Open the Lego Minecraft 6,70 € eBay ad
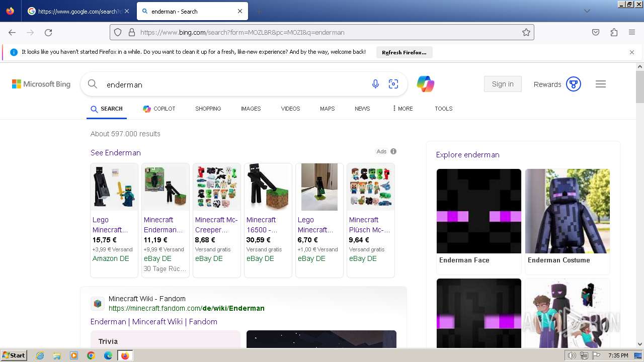This screenshot has width=644, height=362. click(319, 220)
